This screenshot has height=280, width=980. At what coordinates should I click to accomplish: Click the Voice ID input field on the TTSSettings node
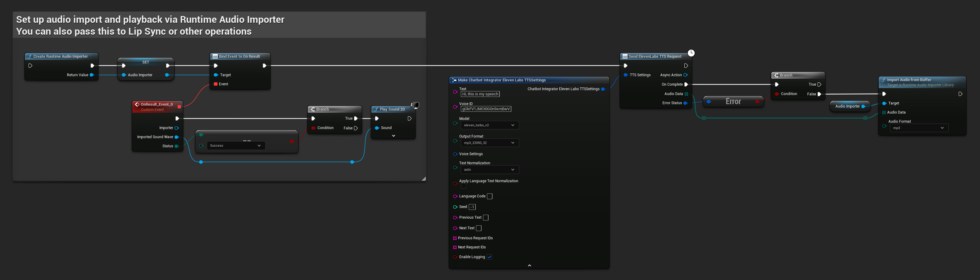(x=486, y=109)
